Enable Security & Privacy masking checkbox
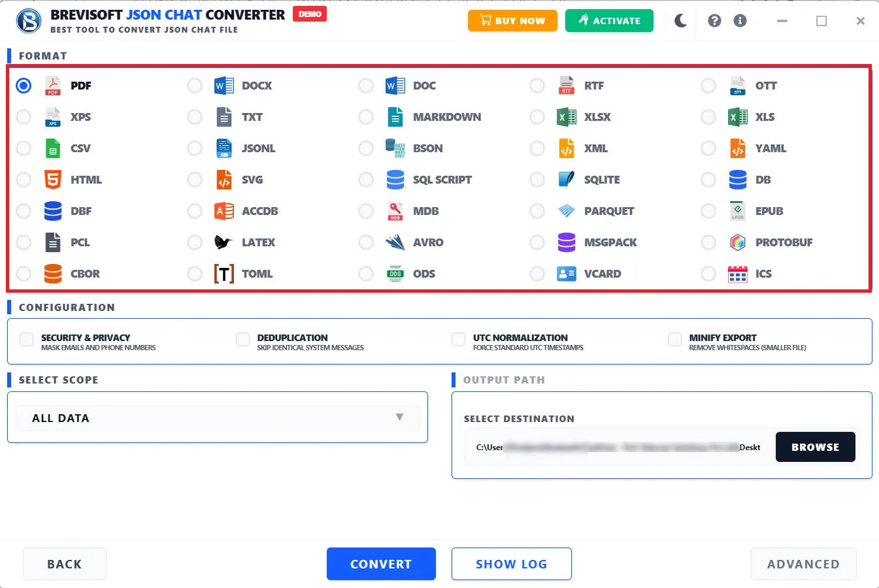 click(27, 339)
